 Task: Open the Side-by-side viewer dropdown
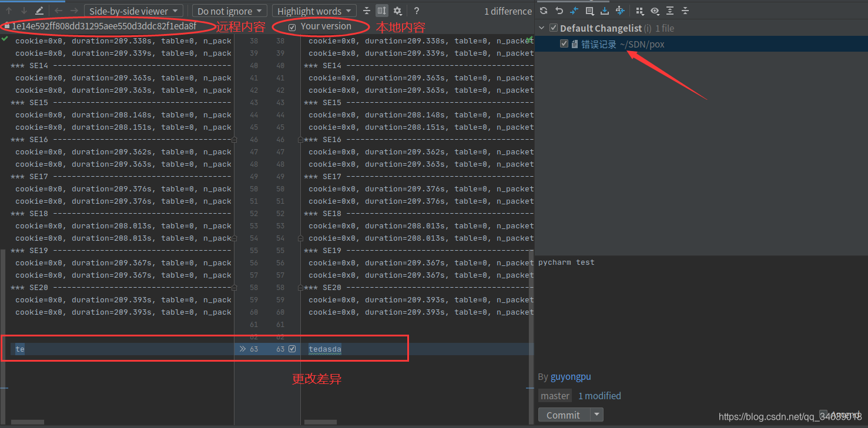[x=133, y=11]
